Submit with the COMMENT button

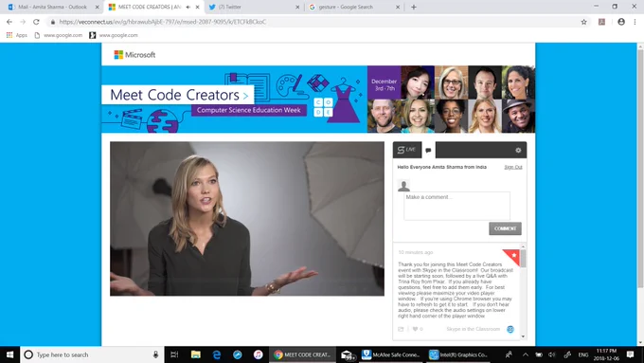click(x=505, y=228)
